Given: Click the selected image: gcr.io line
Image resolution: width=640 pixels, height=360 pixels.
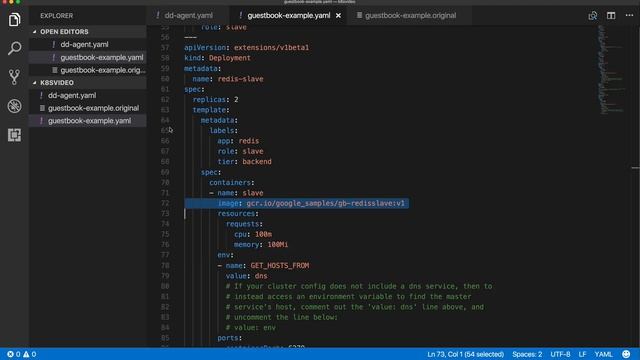Looking at the screenshot, I should pos(296,203).
